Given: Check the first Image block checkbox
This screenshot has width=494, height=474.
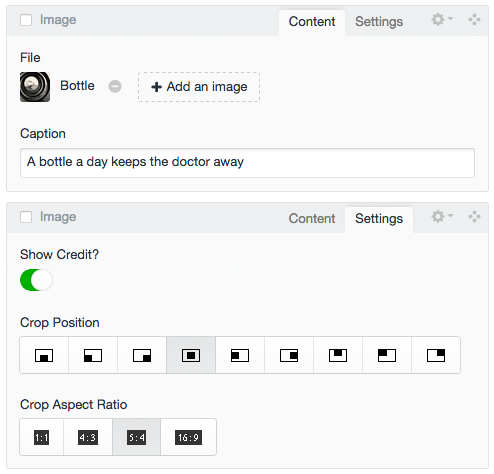Looking at the screenshot, I should pyautogui.click(x=26, y=20).
